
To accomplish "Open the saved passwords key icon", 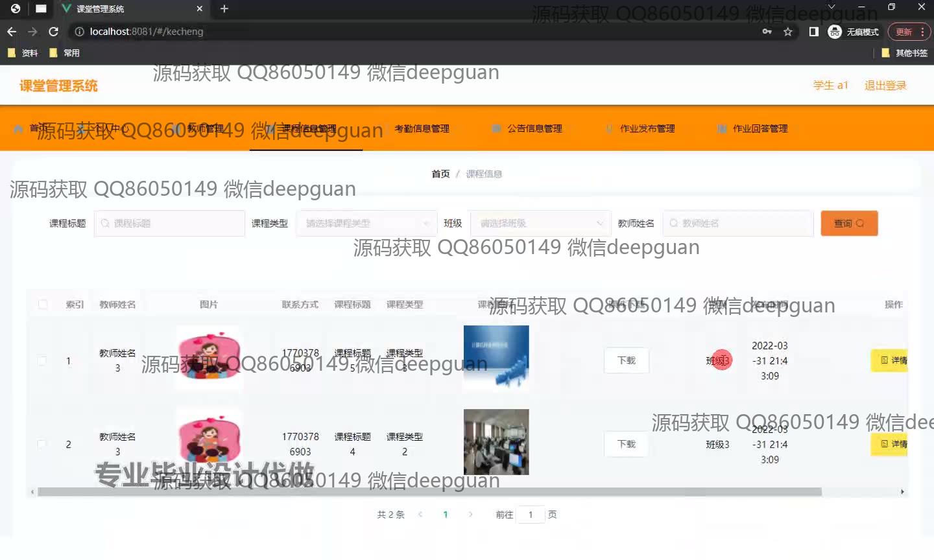I will tap(767, 32).
